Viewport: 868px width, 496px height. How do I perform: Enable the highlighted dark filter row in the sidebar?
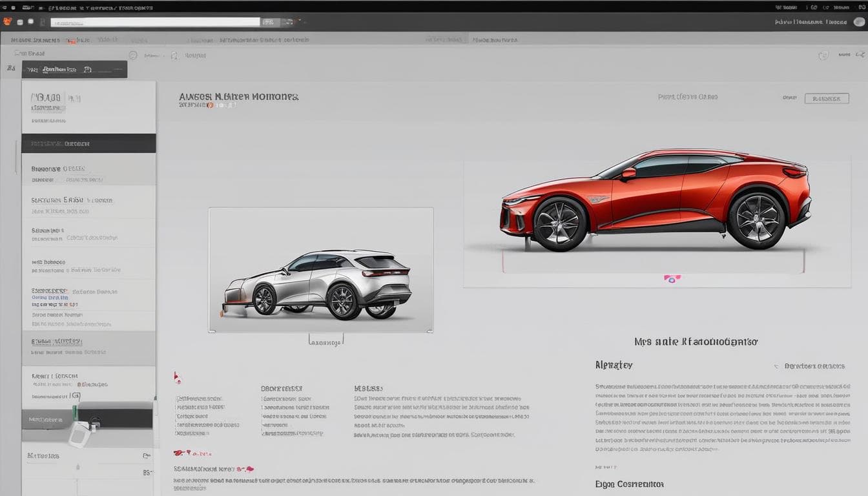click(89, 143)
